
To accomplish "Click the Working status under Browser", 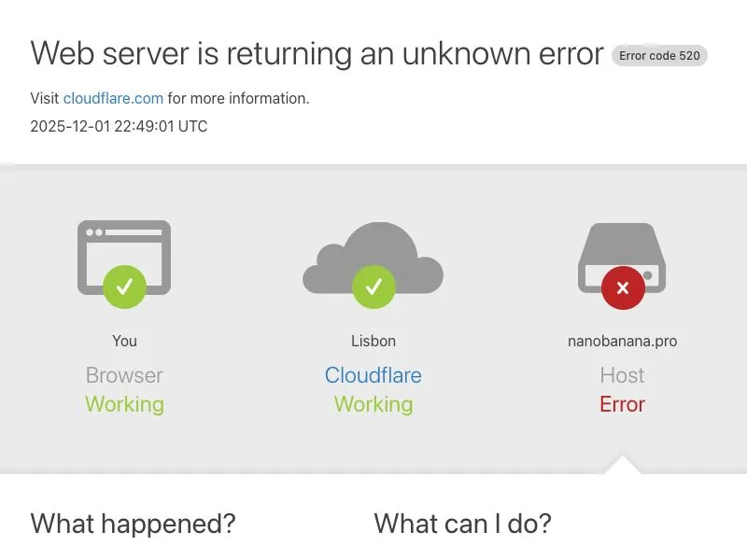I will pos(124,404).
